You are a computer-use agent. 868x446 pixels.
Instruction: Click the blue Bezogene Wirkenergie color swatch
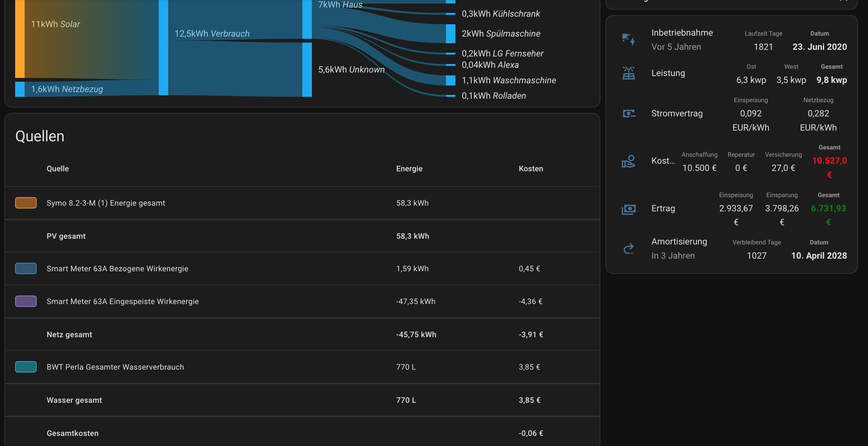[x=26, y=269]
